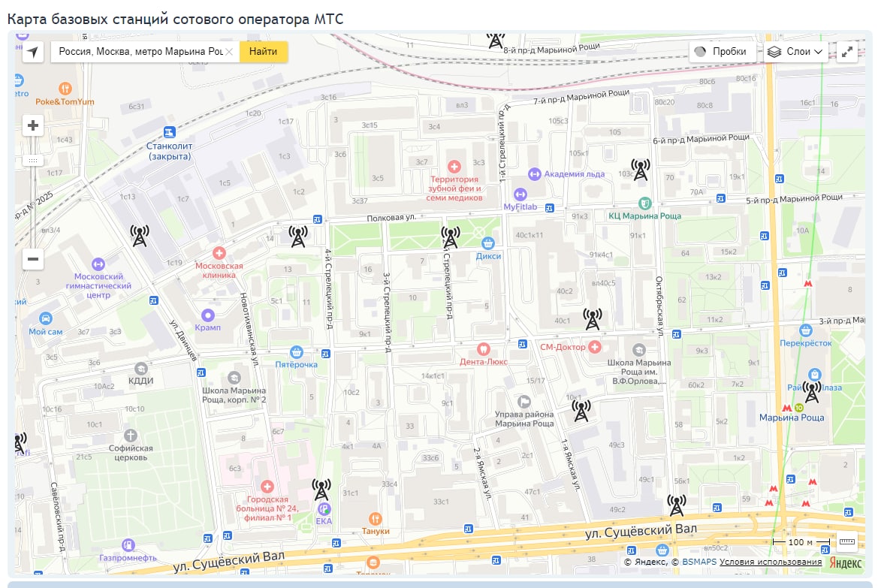Click the Софийская церковь marker
878x588 pixels.
[x=131, y=435]
